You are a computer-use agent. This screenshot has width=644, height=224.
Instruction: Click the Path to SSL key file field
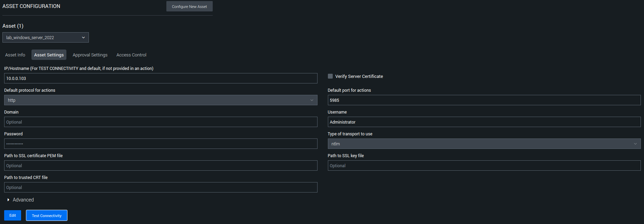pos(484,165)
